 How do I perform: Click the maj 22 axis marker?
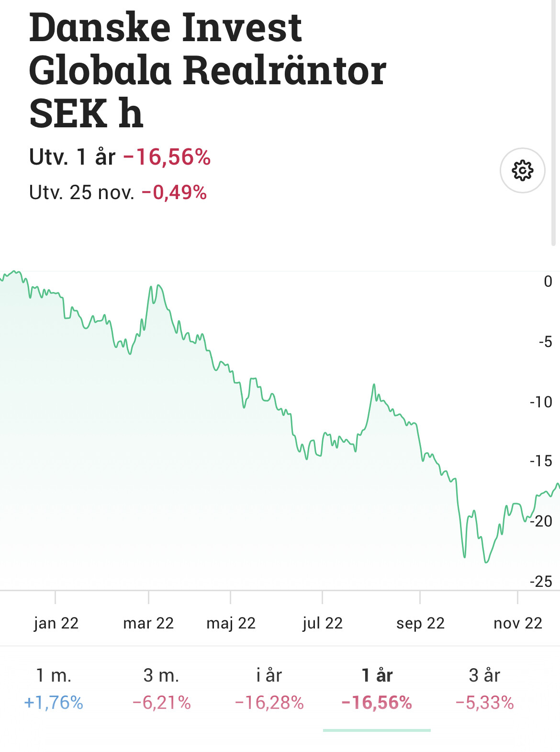[231, 623]
